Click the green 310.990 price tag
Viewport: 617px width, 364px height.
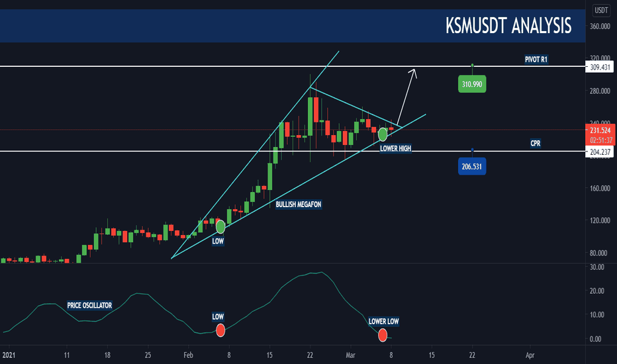(x=472, y=84)
